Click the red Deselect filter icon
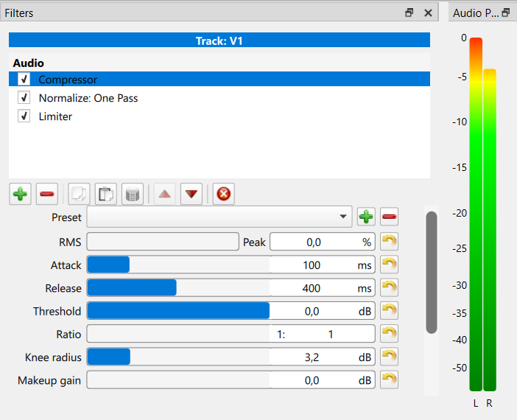Screen dimensions: 517x420 pos(223,195)
